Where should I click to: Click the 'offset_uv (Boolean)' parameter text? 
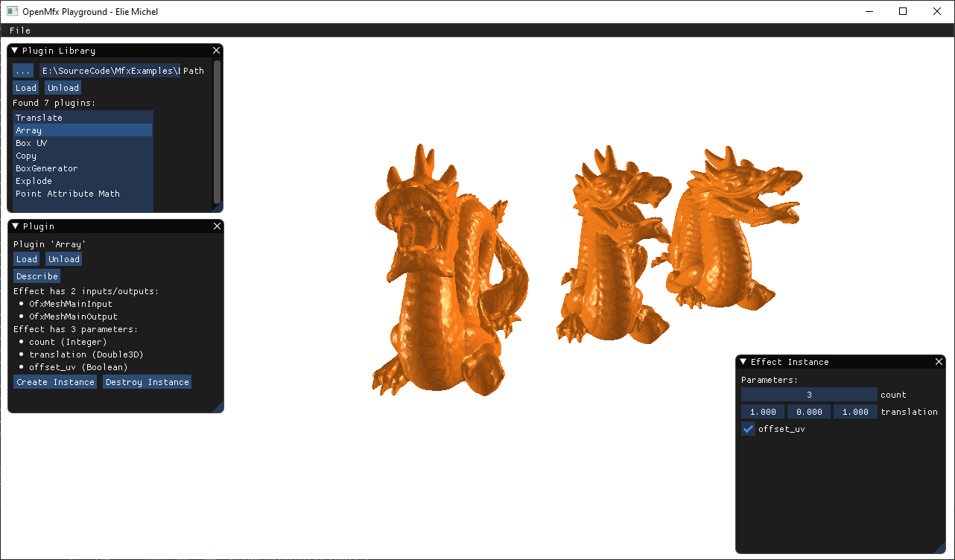coord(78,367)
